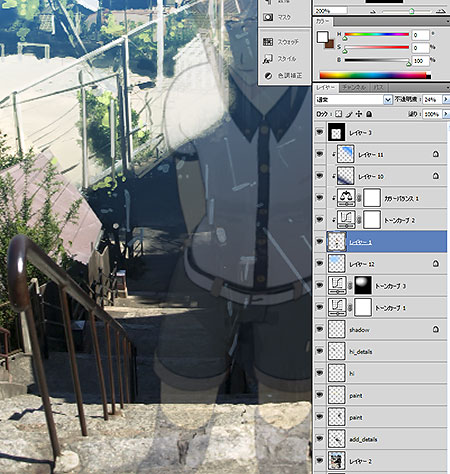This screenshot has width=450, height=474.
Task: Click mask link chain on トーンカーブ 3
Action: point(350,286)
